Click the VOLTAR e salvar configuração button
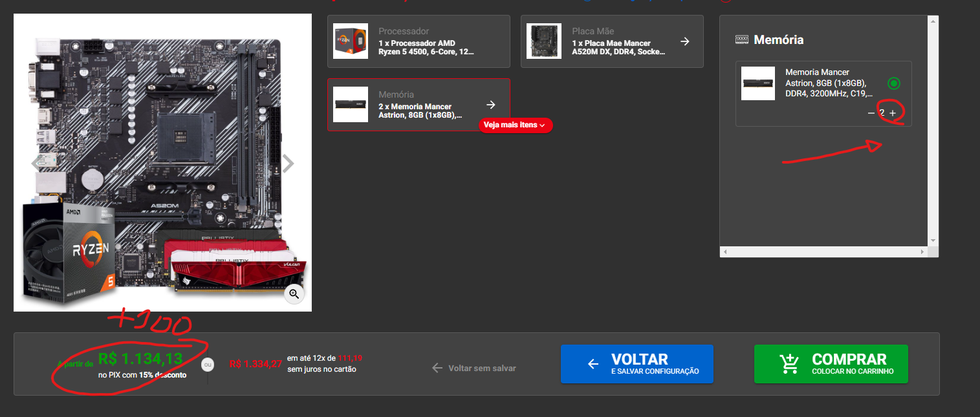 [x=637, y=364]
